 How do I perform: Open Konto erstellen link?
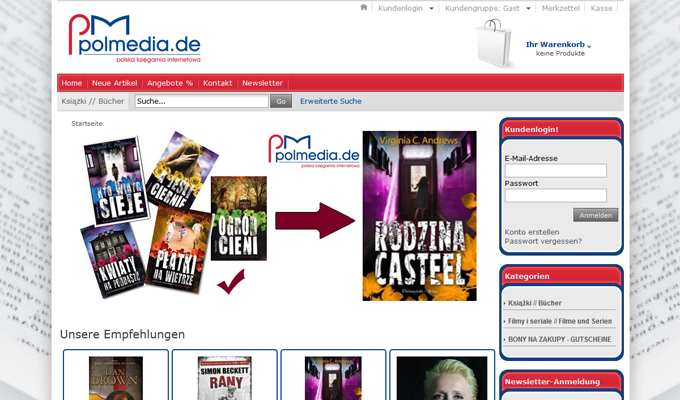[x=532, y=232]
